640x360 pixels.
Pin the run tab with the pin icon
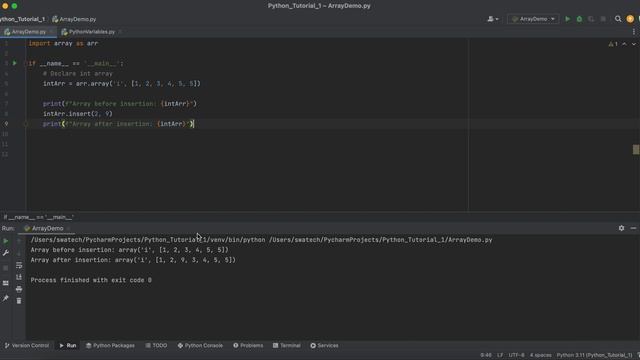click(6, 299)
